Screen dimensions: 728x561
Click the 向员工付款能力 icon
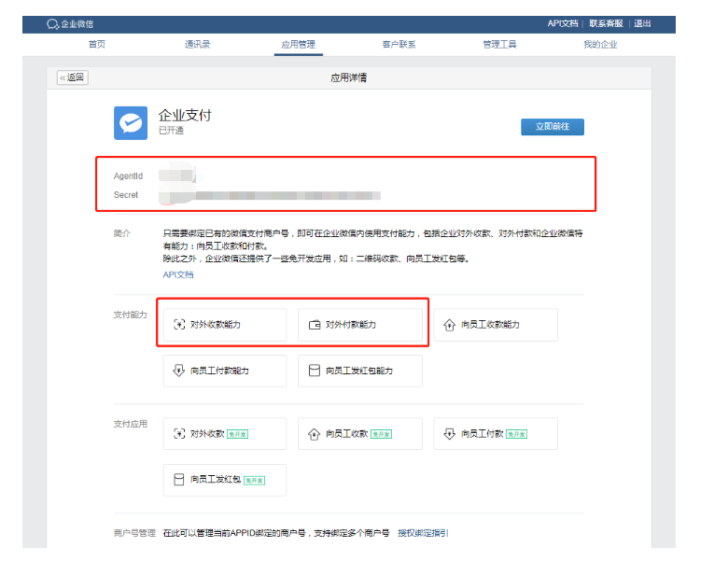click(179, 371)
